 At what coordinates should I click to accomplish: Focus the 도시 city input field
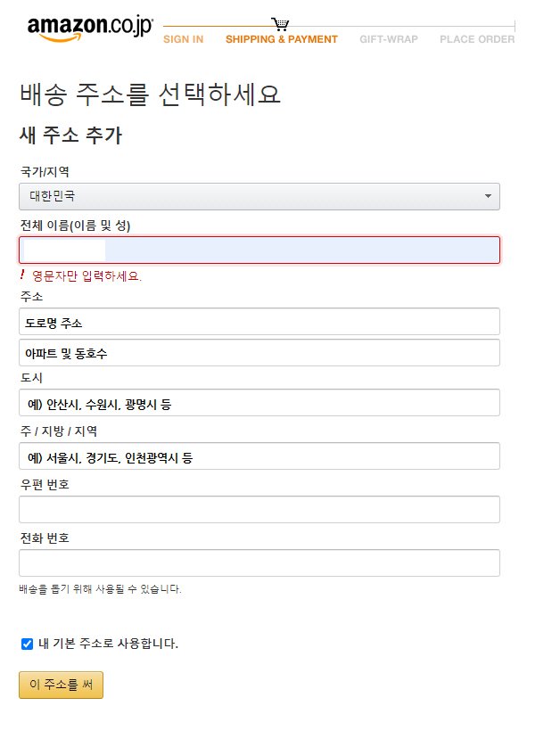(259, 403)
